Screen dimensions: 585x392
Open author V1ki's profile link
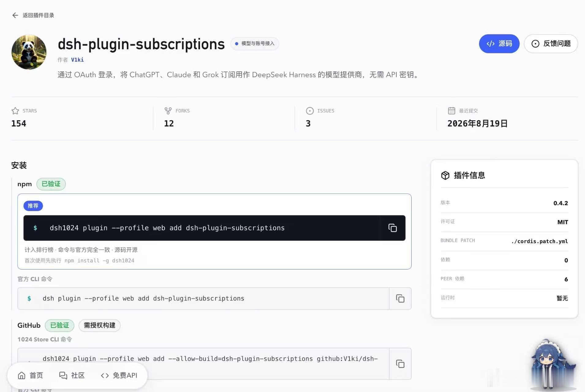[77, 60]
